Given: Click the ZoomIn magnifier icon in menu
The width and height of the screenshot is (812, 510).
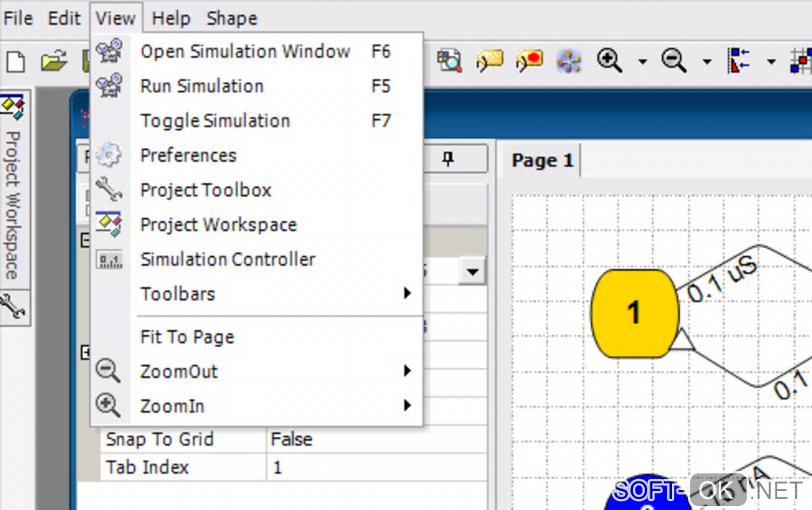Looking at the screenshot, I should coord(108,406).
